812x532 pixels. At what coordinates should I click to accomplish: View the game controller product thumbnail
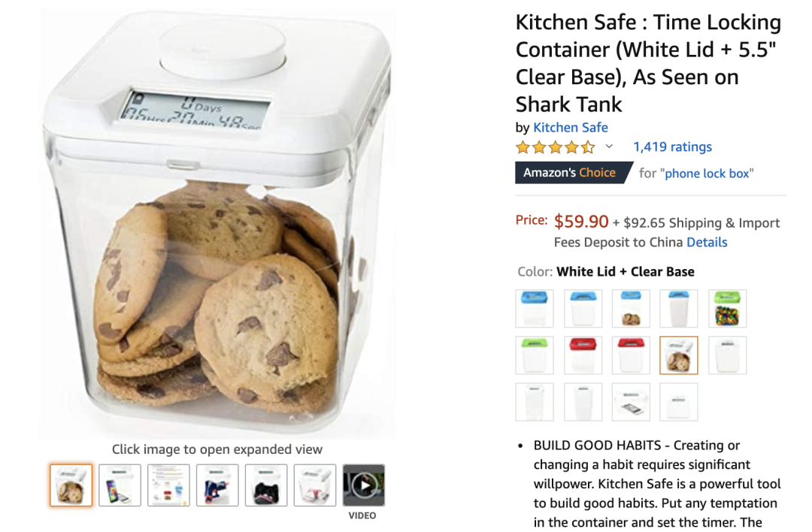[x=266, y=485]
